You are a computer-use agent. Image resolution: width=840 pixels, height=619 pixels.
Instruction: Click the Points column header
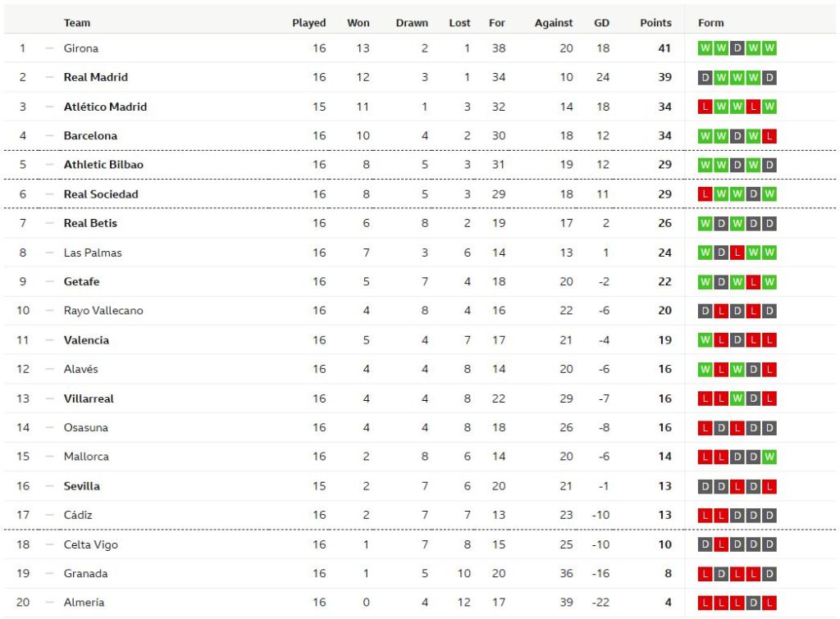(655, 23)
